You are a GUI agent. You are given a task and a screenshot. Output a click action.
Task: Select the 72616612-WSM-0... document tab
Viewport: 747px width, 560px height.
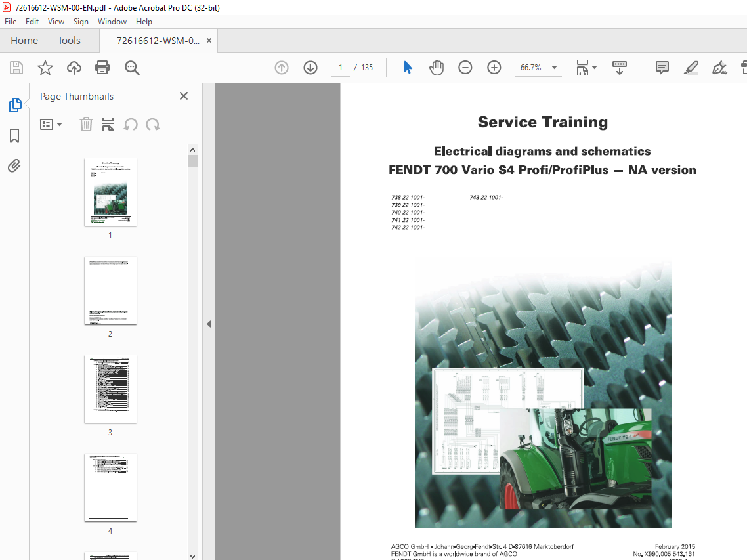pyautogui.click(x=158, y=41)
